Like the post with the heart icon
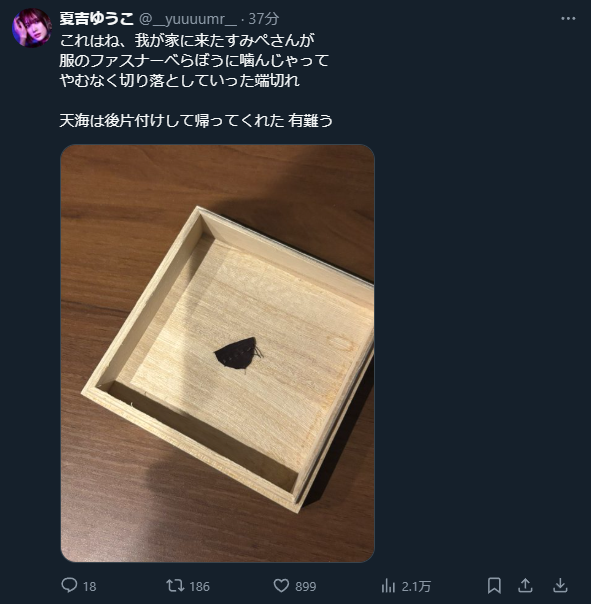Screen dimensions: 591x604 (281, 586)
